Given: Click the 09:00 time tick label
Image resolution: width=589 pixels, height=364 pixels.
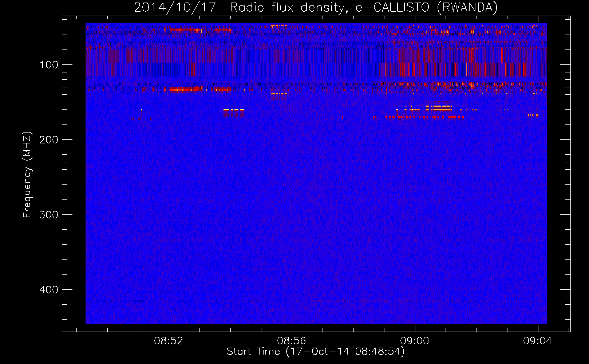Looking at the screenshot, I should [x=415, y=341].
